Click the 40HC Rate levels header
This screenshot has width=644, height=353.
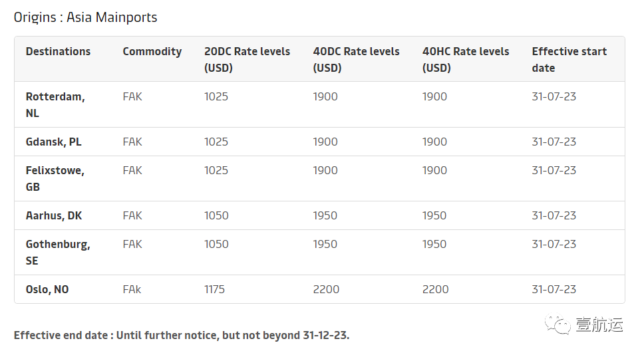coord(465,60)
